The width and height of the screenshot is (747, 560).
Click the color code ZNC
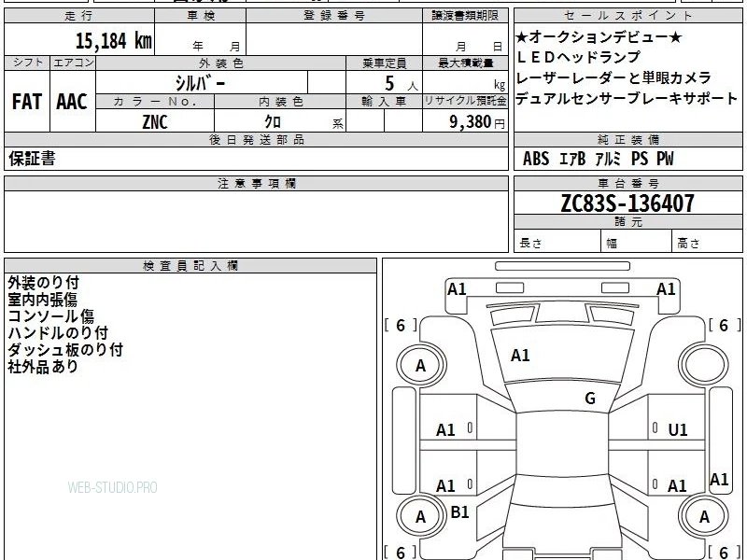pyautogui.click(x=155, y=122)
